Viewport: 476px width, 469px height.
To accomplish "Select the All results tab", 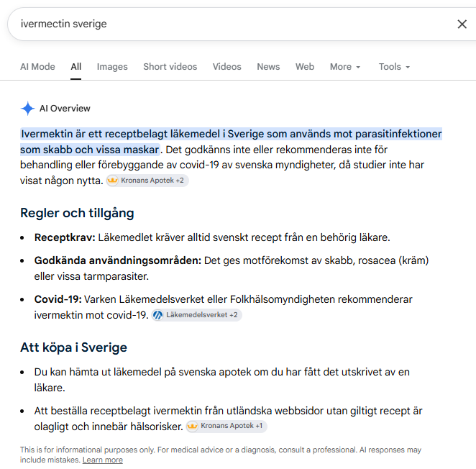I will (x=76, y=67).
